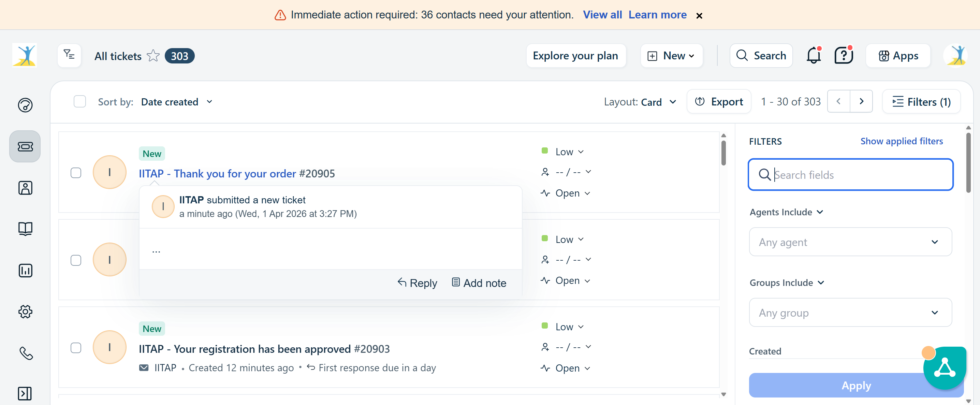Toggle the select-all tickets checkbox

(x=79, y=102)
